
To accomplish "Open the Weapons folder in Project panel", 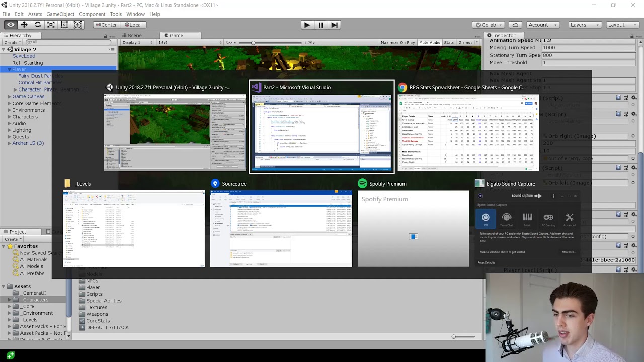I will 97,314.
